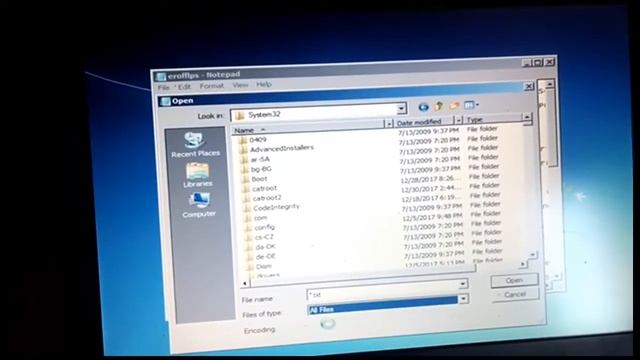Viewport: 640px width, 360px height.
Task: Select the AdvancedInstallers folder
Action: point(282,149)
